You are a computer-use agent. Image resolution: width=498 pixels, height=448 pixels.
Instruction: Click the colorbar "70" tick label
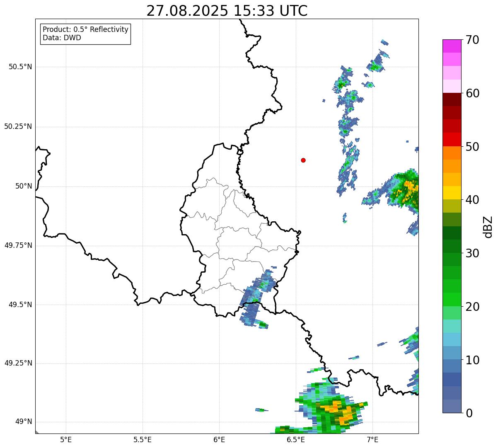click(472, 40)
